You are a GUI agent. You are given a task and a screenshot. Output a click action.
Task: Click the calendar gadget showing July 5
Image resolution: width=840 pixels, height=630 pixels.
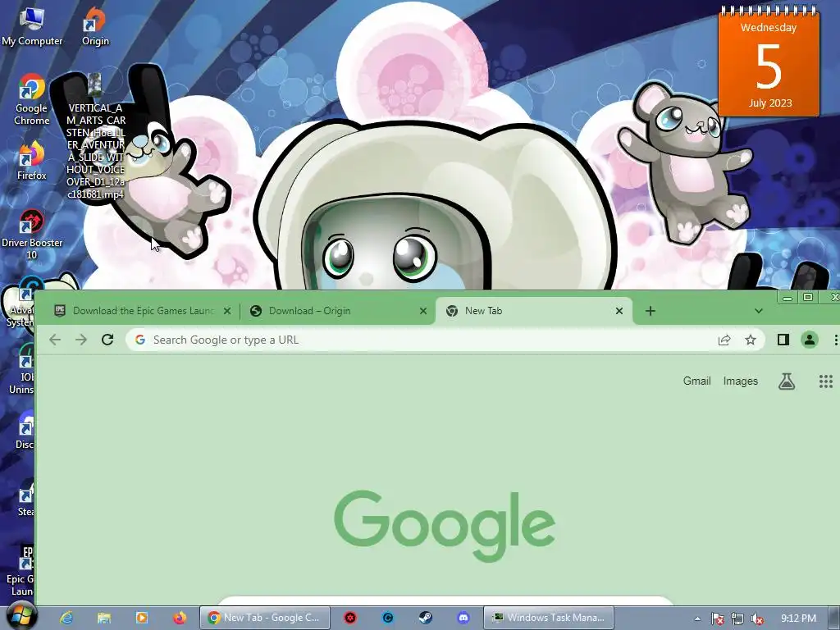(769, 62)
